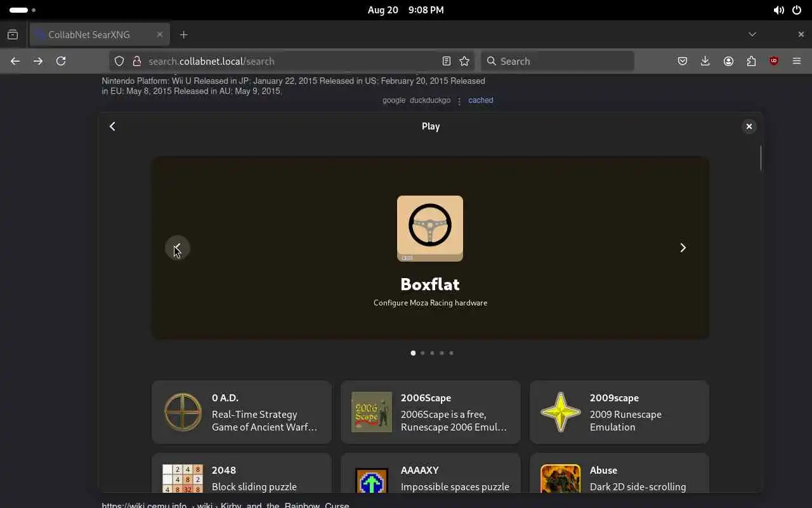Click the Play header title
Viewport: 812px width, 508px height.
(x=431, y=126)
